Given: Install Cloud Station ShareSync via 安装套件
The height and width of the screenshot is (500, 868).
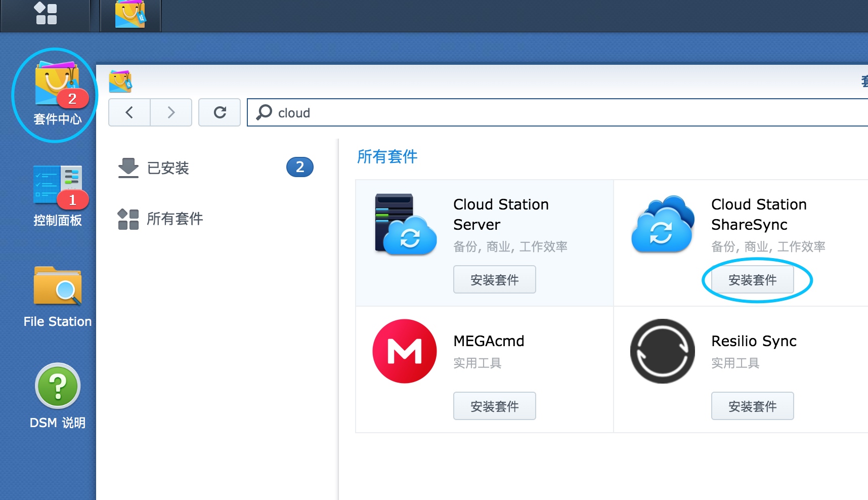Looking at the screenshot, I should click(753, 279).
